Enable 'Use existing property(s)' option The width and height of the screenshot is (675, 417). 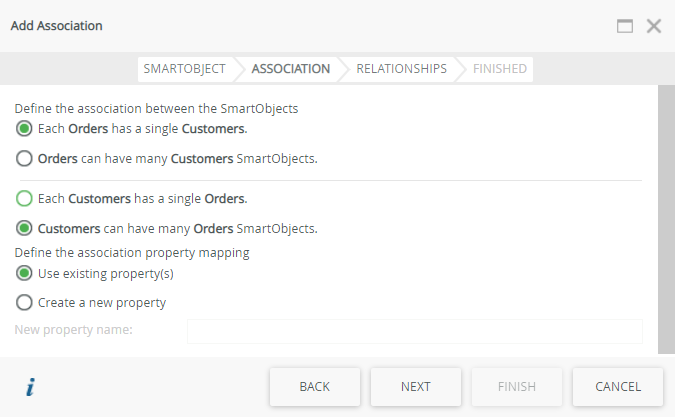click(x=24, y=273)
